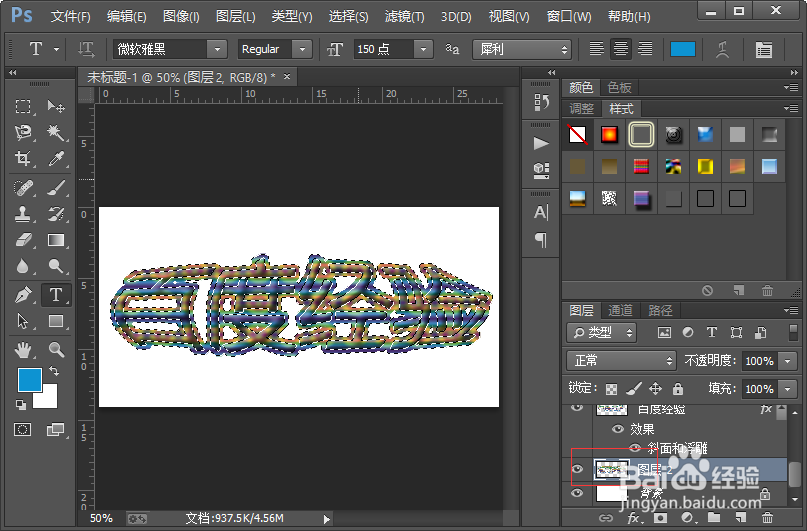Open the Type tool preset picker arrow
The width and height of the screenshot is (807, 531).
pyautogui.click(x=56, y=49)
